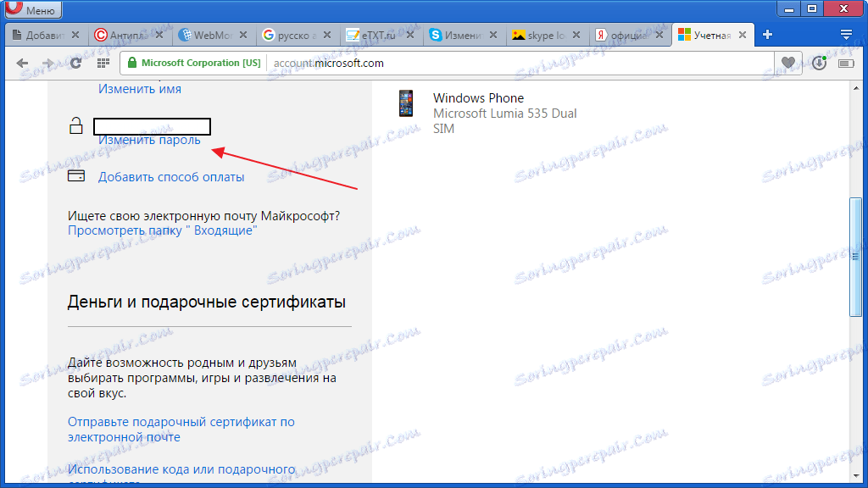Click the green security padlock icon

click(131, 63)
